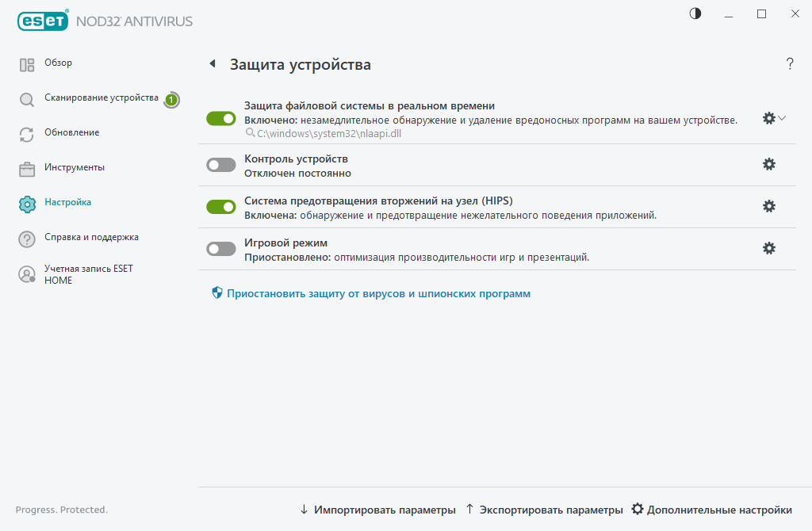Toggle the contrast theme icon in the title bar
This screenshot has height=531, width=812.
pos(695,13)
